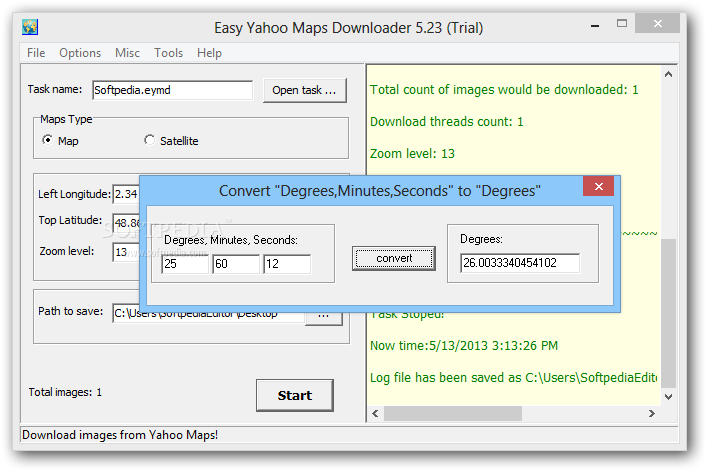Click the Task name input field
The width and height of the screenshot is (707, 471).
click(172, 90)
